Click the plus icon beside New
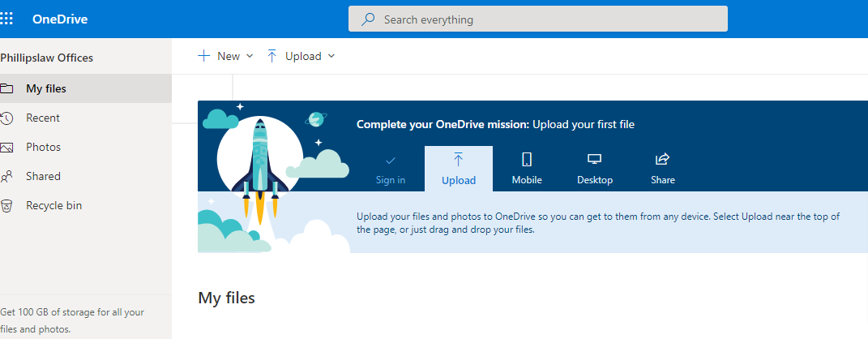The width and height of the screenshot is (868, 339). click(204, 56)
